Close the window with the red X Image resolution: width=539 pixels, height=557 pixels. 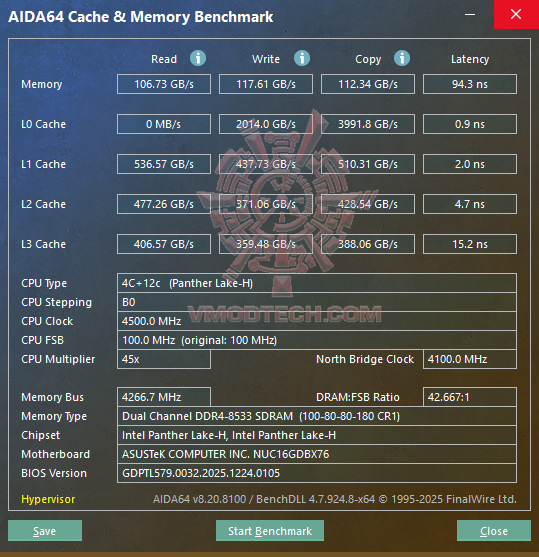pos(516,15)
